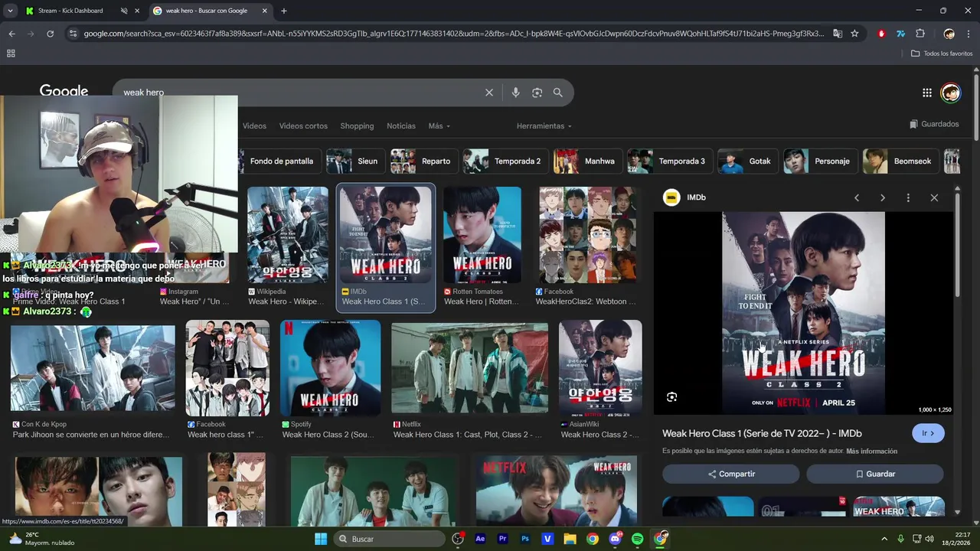The image size is (980, 551).
Task: Open the Google apps grid
Action: pyautogui.click(x=927, y=93)
